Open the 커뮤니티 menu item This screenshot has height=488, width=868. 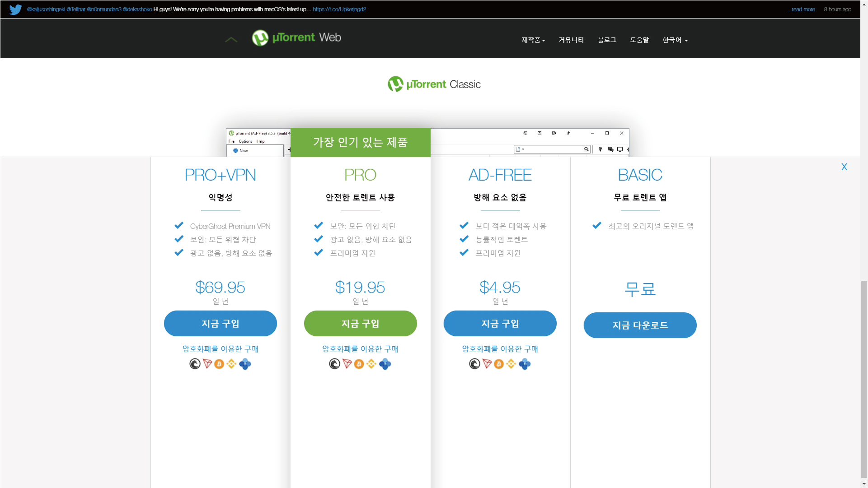[571, 40]
